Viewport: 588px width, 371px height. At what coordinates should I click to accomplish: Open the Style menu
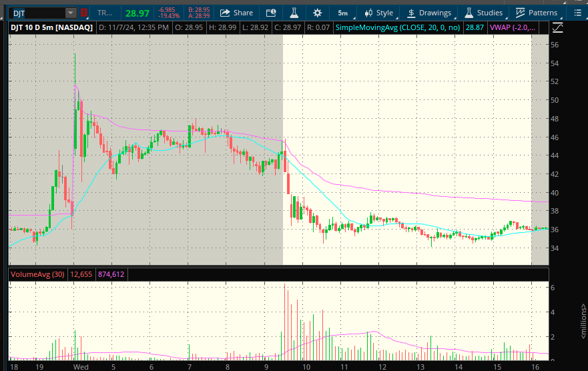point(378,13)
